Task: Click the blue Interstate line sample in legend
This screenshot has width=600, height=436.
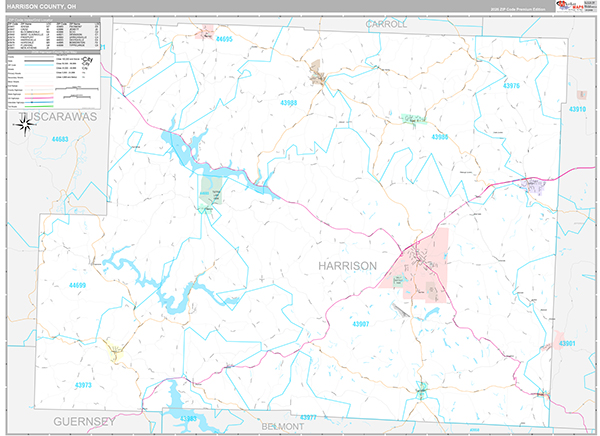Action: pyautogui.click(x=39, y=102)
